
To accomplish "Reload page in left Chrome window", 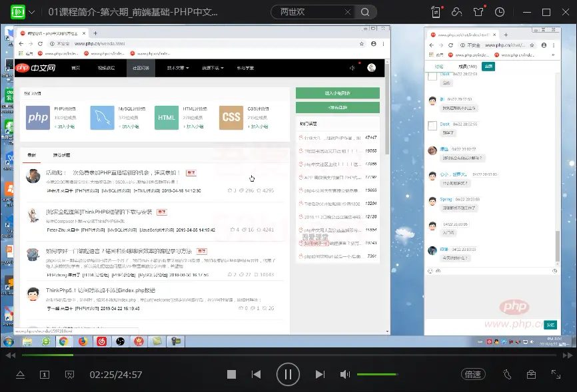I will (40, 44).
